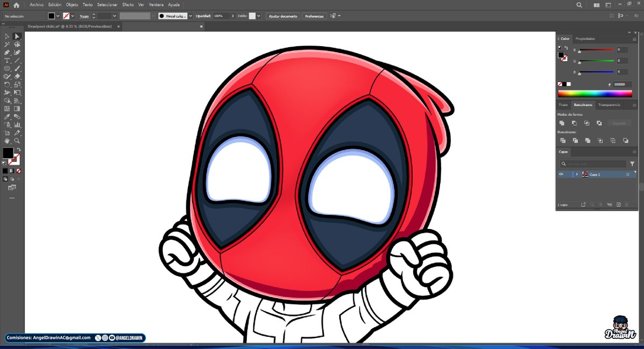Select the Hand tool
The image size is (644, 349).
(x=7, y=140)
